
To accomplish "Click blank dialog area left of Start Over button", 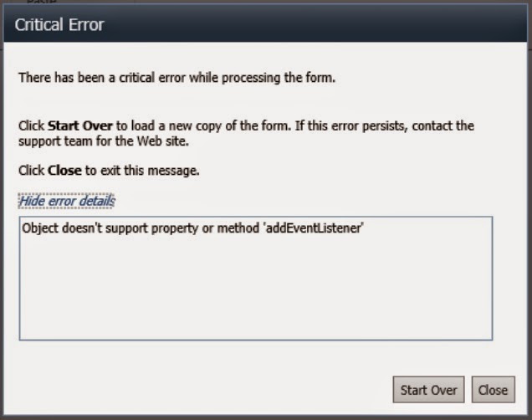I will pyautogui.click(x=203, y=390).
